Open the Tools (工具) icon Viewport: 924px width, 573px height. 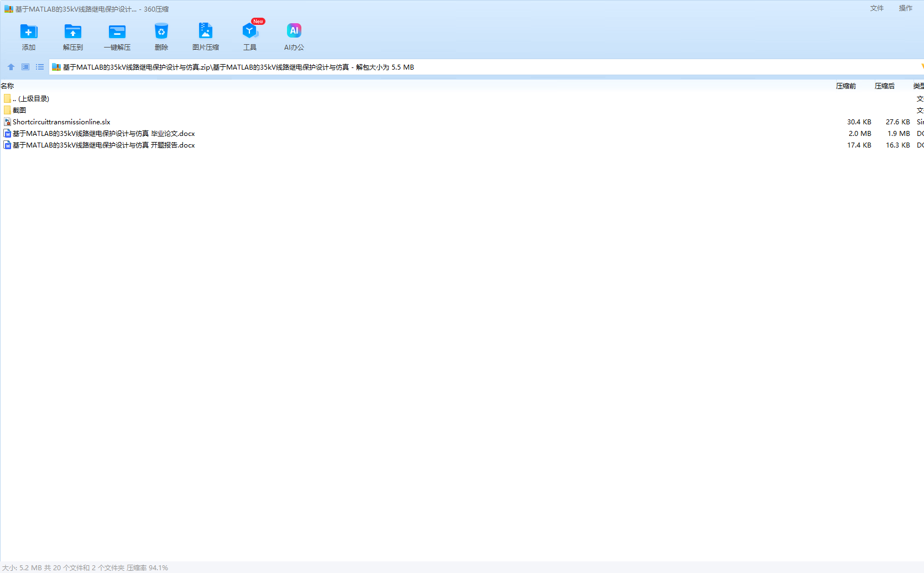pos(250,31)
